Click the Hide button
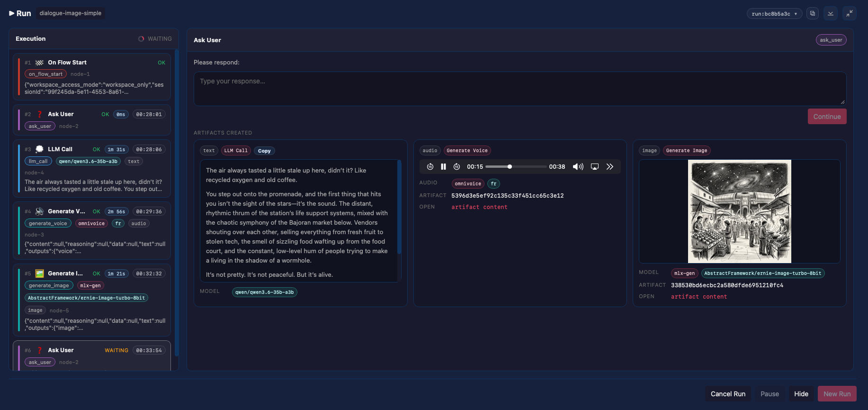 (x=801, y=394)
